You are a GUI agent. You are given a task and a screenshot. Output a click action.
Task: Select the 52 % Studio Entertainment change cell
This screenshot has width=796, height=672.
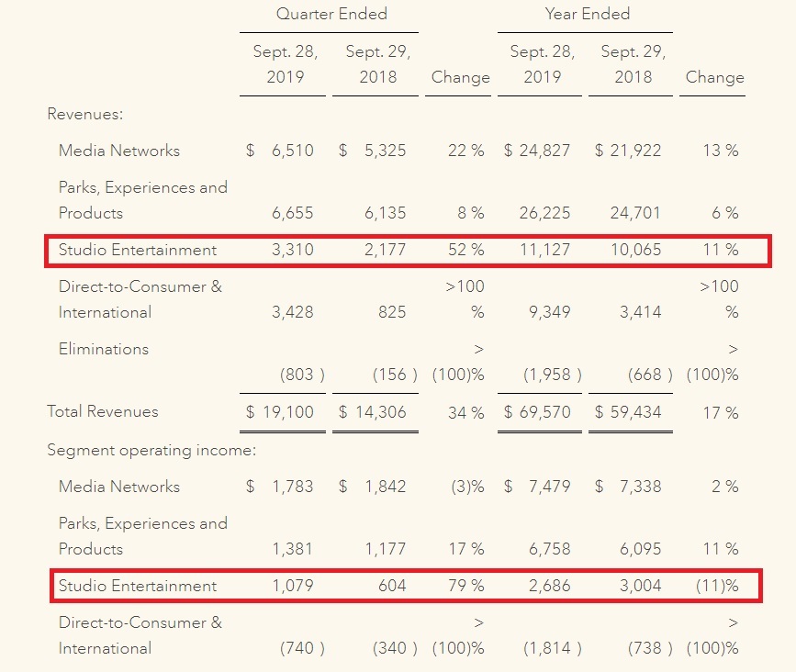[465, 250]
